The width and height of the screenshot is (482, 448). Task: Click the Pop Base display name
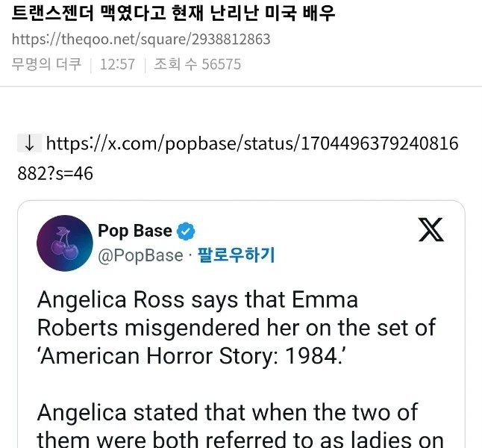pos(134,231)
